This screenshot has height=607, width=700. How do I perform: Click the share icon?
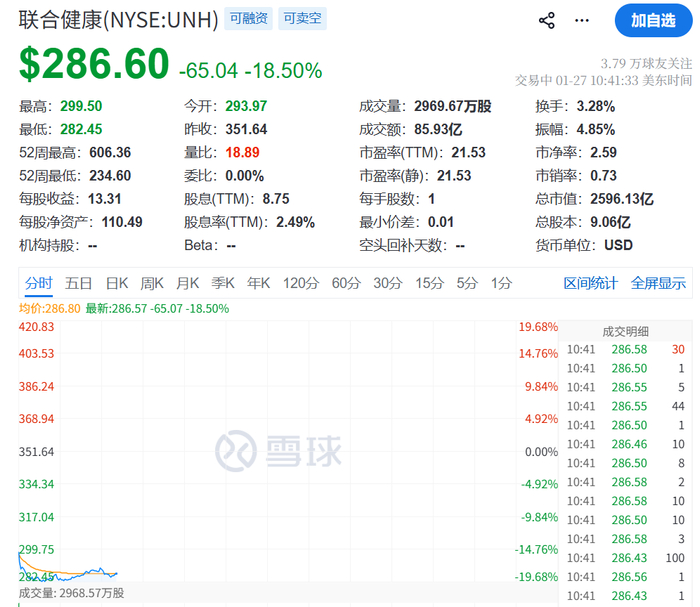(x=547, y=20)
